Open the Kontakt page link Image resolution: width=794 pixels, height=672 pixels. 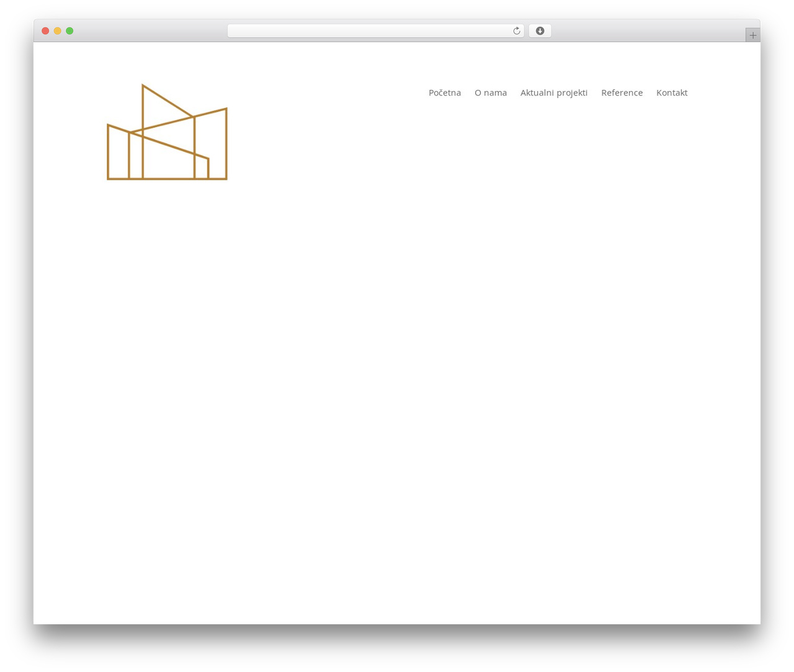pyautogui.click(x=672, y=92)
